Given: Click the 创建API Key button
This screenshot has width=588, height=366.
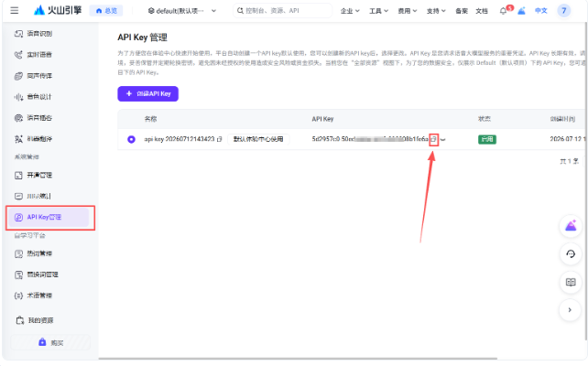Looking at the screenshot, I should pos(147,93).
